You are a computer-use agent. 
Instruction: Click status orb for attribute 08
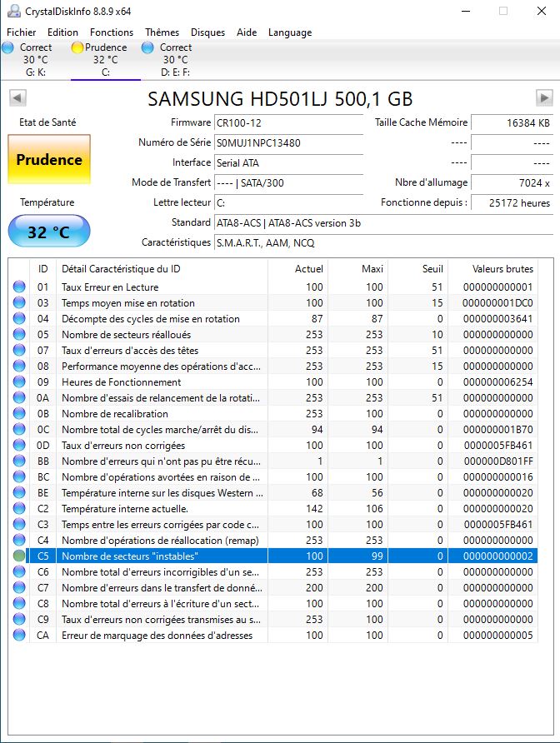pos(19,366)
